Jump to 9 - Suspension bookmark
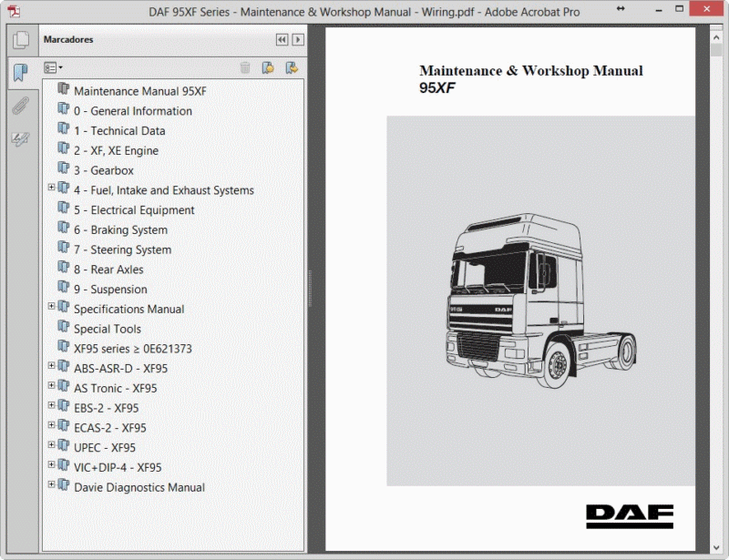The image size is (729, 560). [110, 289]
